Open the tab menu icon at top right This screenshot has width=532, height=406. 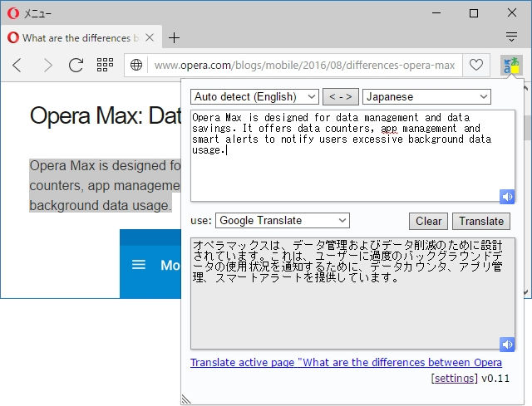[x=511, y=37]
